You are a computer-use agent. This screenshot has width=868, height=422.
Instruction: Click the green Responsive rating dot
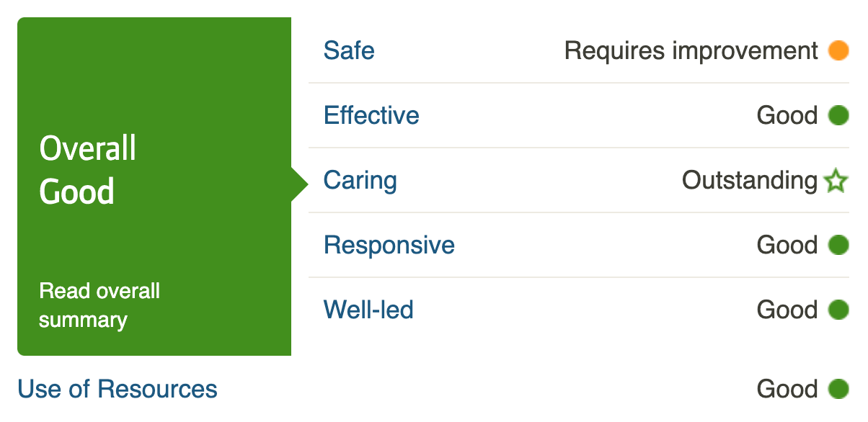[838, 245]
